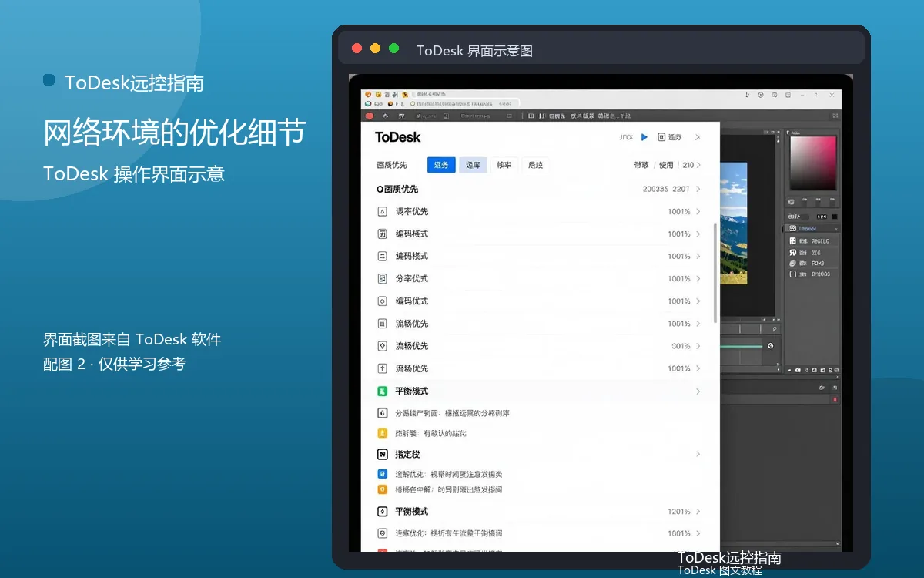The image size is (924, 578).
Task: Expand the 调率优先 row chevron
Action: (698, 211)
